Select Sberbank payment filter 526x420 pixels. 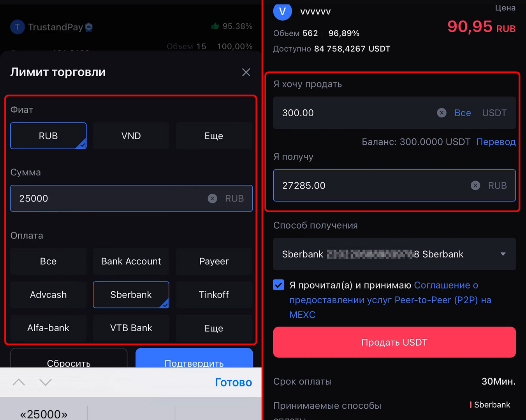(131, 295)
